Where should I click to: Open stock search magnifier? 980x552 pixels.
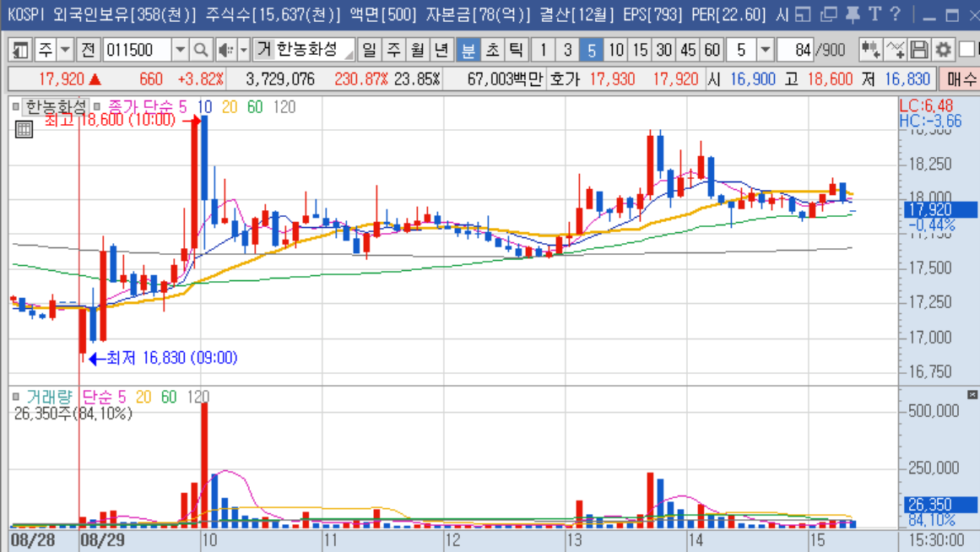point(201,50)
